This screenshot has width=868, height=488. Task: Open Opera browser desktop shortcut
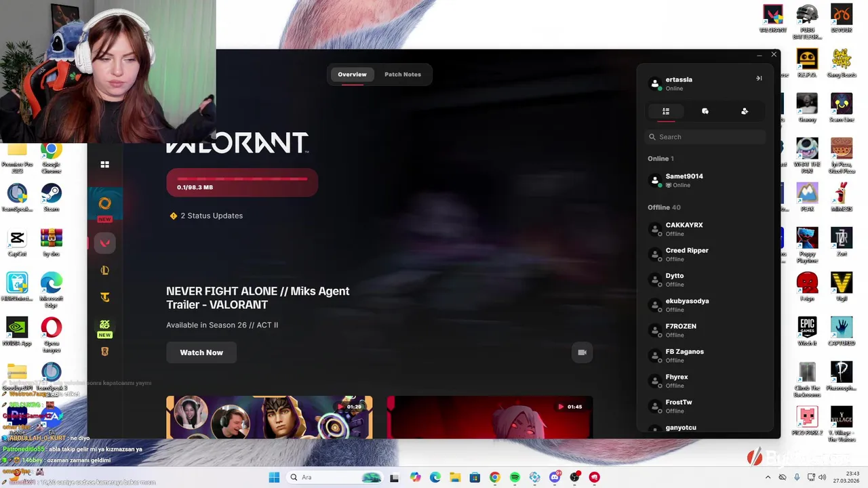click(51, 335)
